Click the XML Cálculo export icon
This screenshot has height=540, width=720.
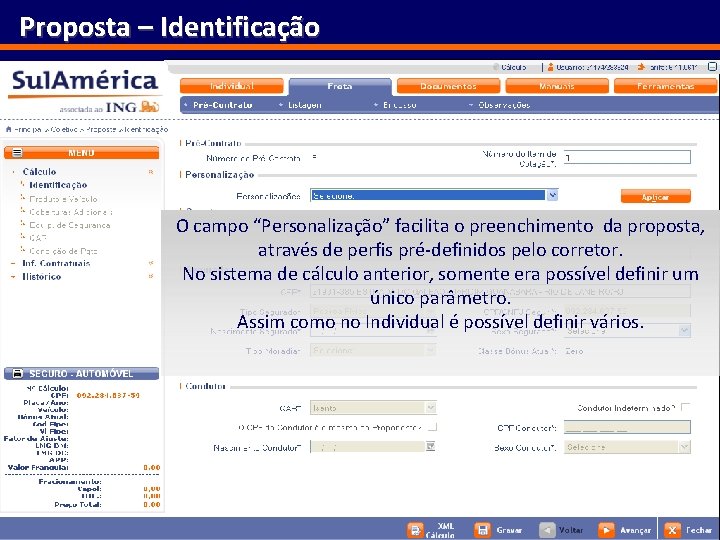click(x=416, y=530)
